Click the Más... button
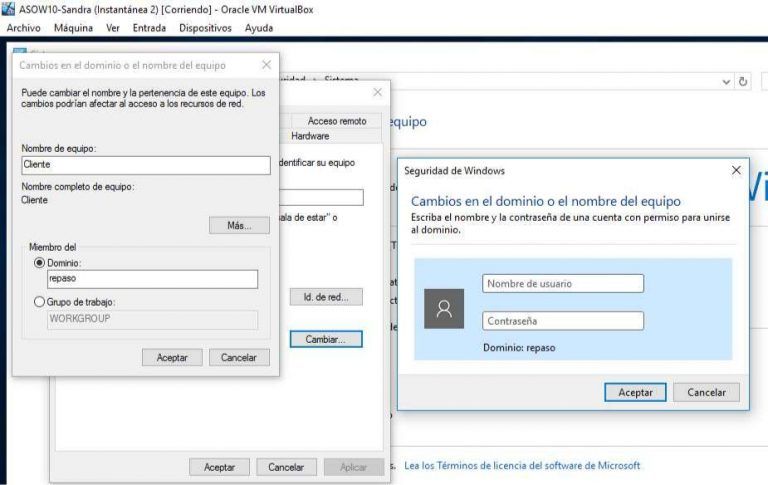 tap(239, 225)
